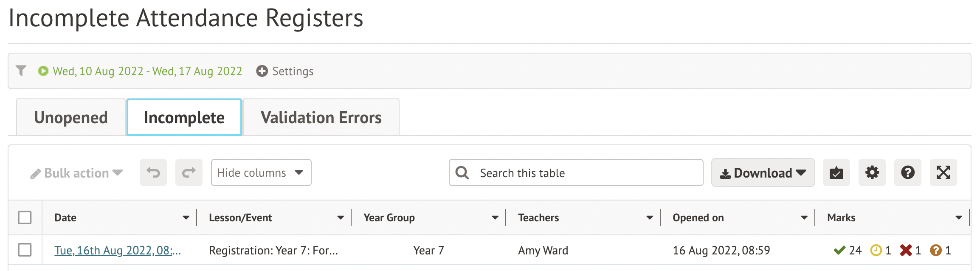Tick the checkbox for Tue 16th Aug row
This screenshot has height=271, width=980.
25,250
